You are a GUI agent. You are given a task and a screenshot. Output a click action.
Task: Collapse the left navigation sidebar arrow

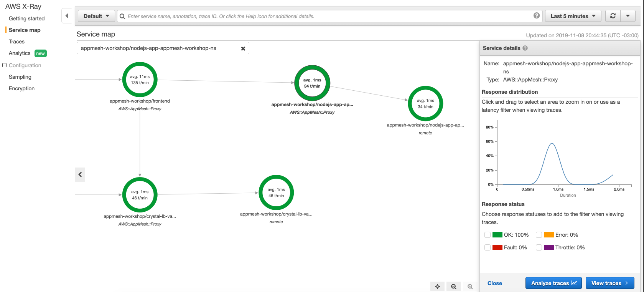coord(67,16)
